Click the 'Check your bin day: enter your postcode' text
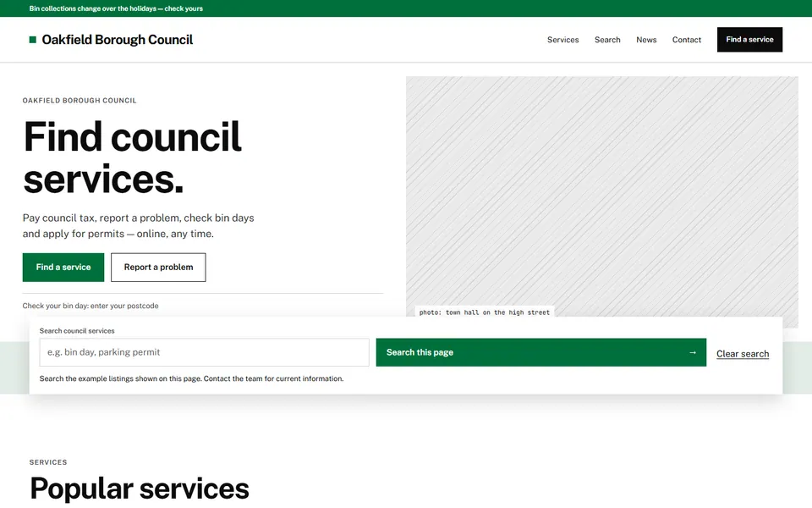 coord(91,306)
